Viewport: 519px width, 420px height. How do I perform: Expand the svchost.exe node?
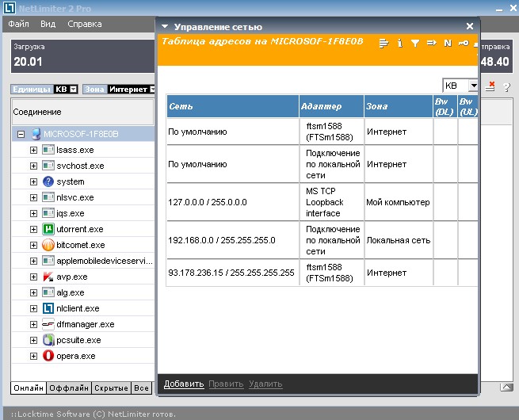pos(33,166)
